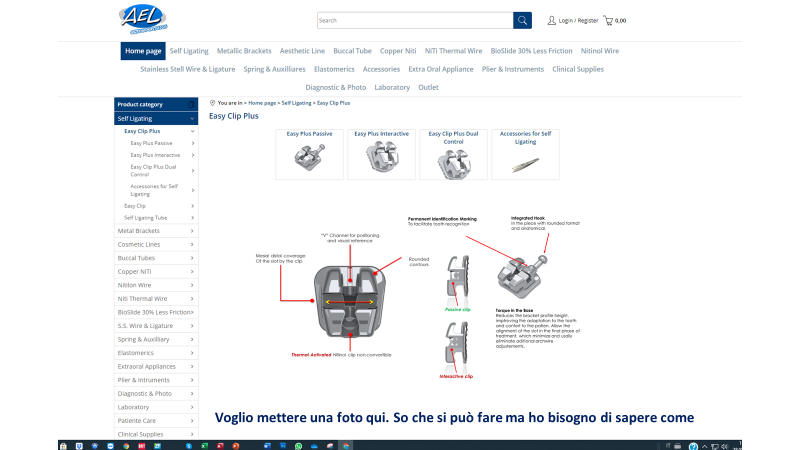Open Plier & Intruments sidebar category
The width and height of the screenshot is (800, 450).
point(143,380)
